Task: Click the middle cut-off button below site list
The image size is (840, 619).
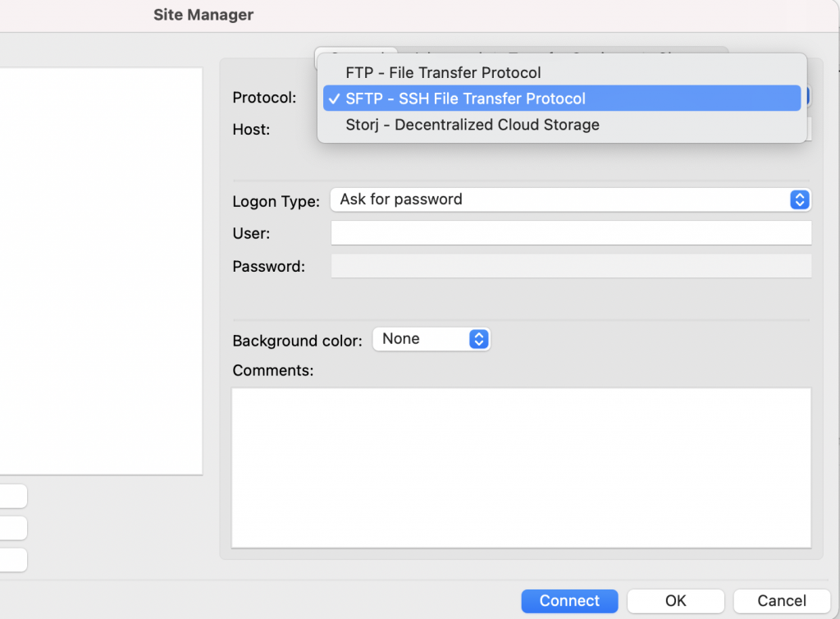Action: click(x=12, y=528)
